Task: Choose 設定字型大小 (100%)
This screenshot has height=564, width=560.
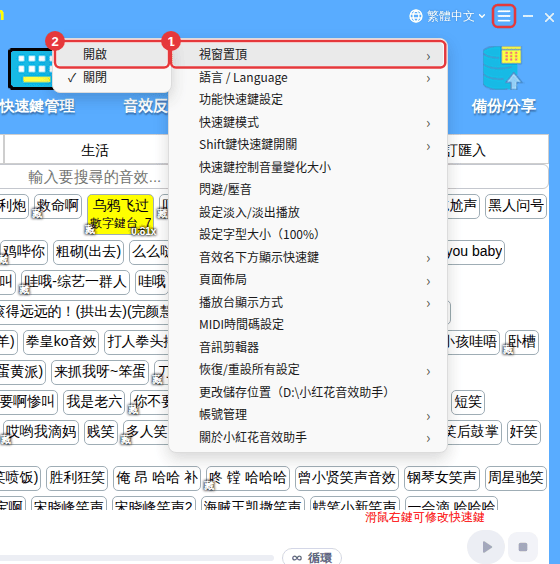Action: tap(308, 235)
